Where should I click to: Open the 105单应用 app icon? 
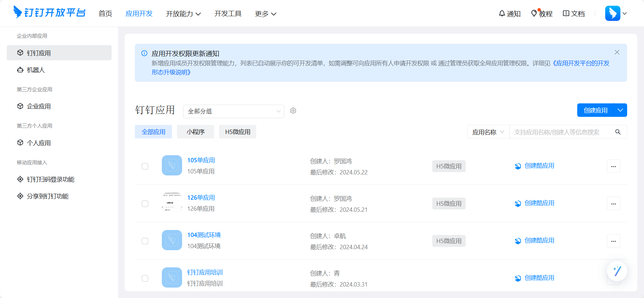pyautogui.click(x=172, y=165)
